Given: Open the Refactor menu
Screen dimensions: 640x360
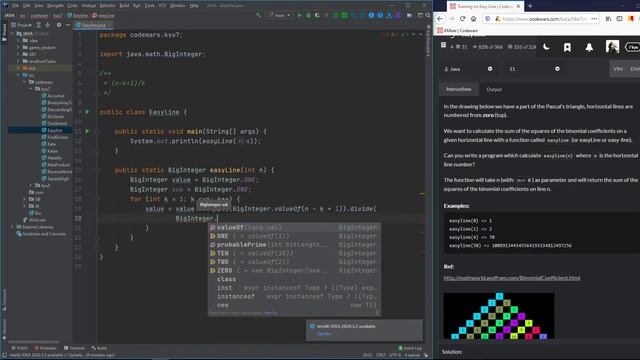Looking at the screenshot, I should coord(108,6).
